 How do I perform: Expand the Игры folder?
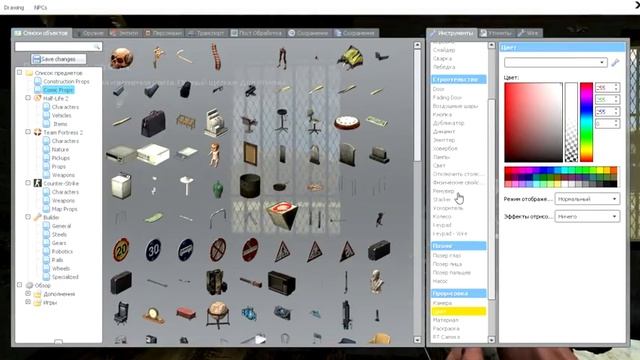pos(28,302)
